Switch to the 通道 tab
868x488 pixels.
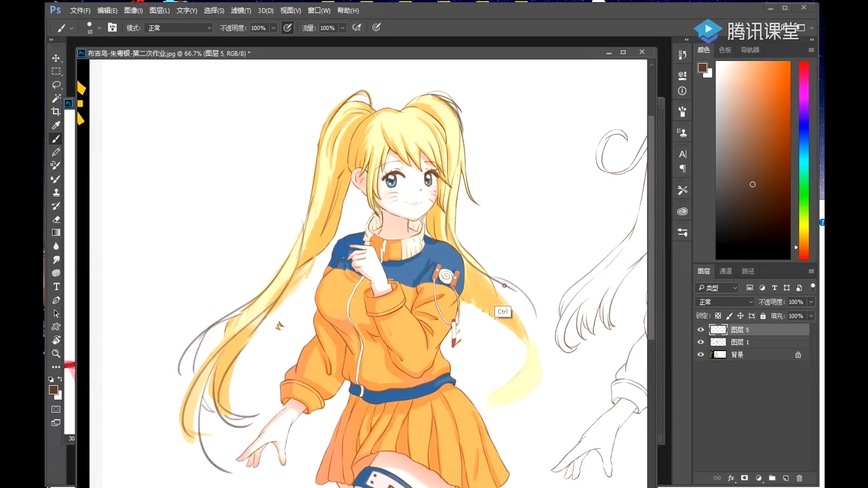(726, 271)
